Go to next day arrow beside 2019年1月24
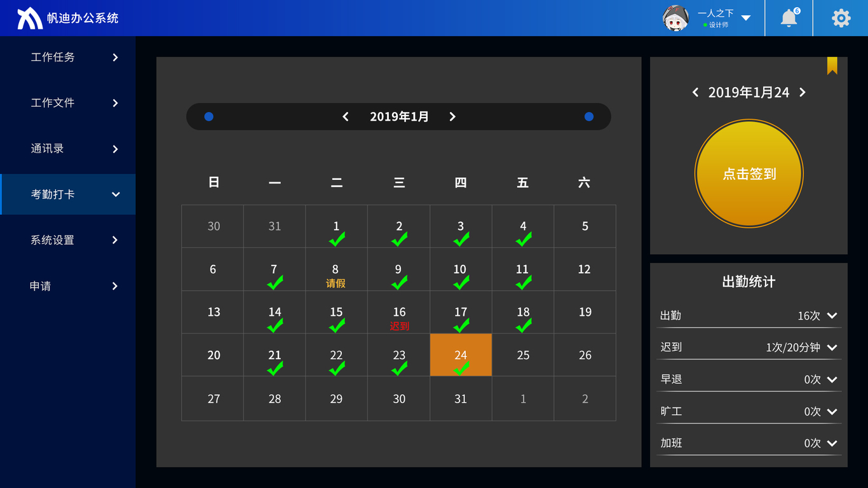Viewport: 868px width, 488px height. pyautogui.click(x=803, y=93)
